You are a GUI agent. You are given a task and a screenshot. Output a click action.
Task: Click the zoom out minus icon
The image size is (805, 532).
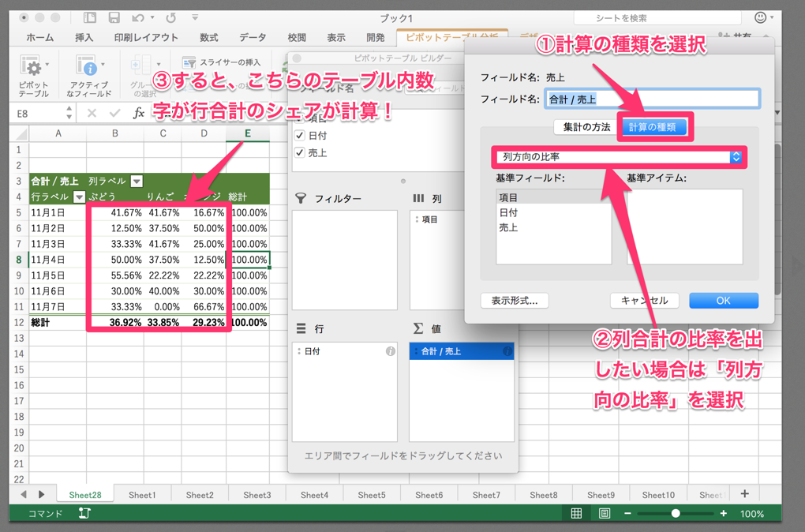[x=627, y=513]
